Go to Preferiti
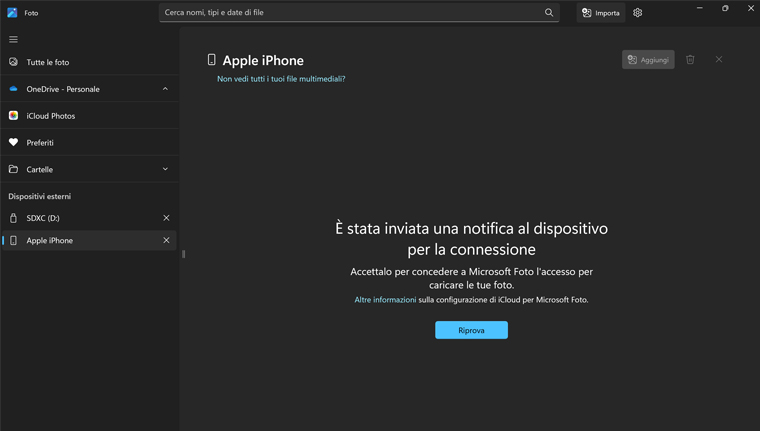This screenshot has height=431, width=760. 90,143
